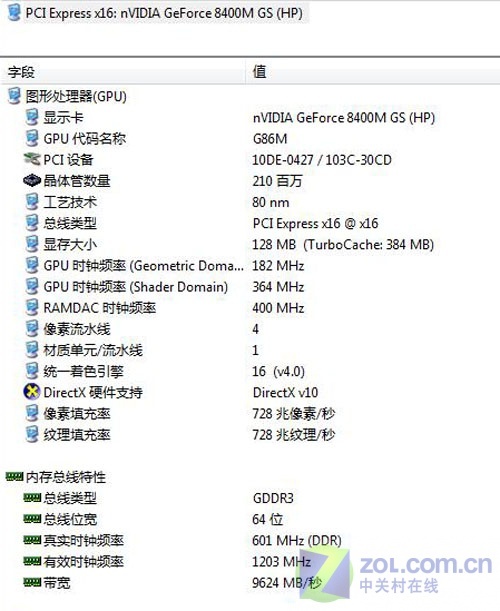Select the 601 MHz (DDR) value
This screenshot has width=500, height=611.
pos(297,540)
